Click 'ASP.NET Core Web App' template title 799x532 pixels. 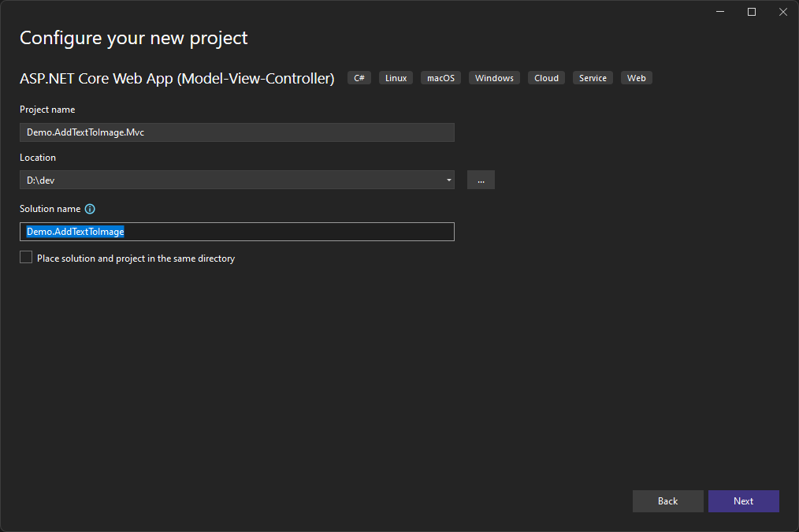[x=177, y=79]
